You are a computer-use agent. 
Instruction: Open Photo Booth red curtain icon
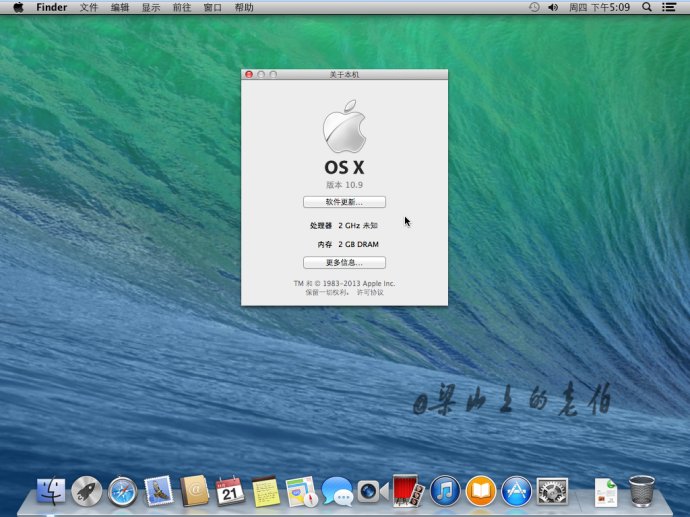(x=408, y=490)
